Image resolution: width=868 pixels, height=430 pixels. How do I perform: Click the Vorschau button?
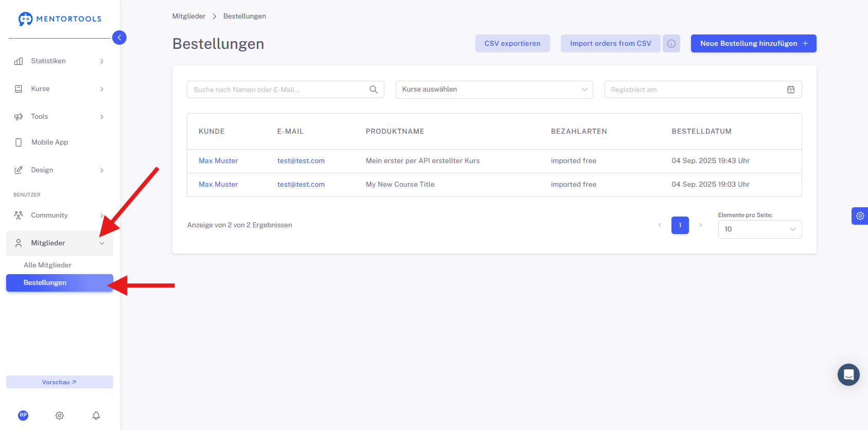pos(60,382)
